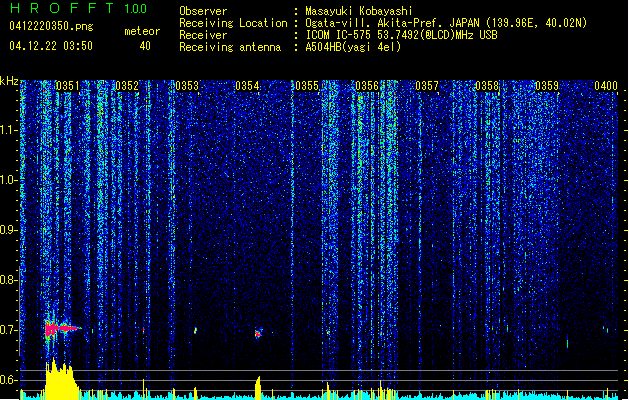629x400 pixels.
Task: Click the 1.1 kHz axis label
Action: tap(8, 130)
